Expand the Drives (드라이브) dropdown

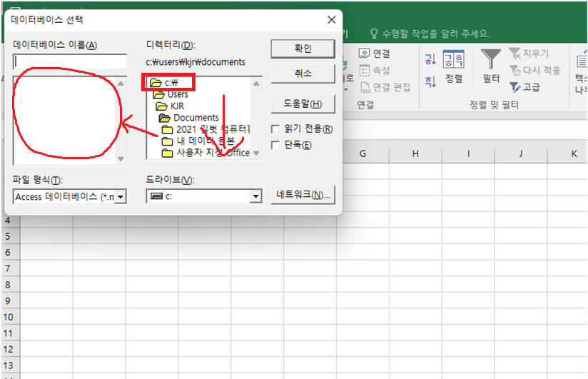pyautogui.click(x=255, y=196)
